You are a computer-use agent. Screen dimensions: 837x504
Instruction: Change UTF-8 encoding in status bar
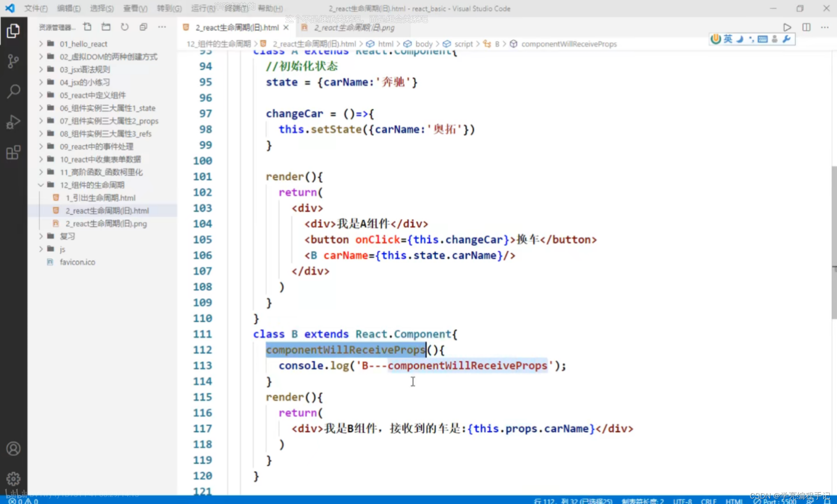tap(682, 501)
